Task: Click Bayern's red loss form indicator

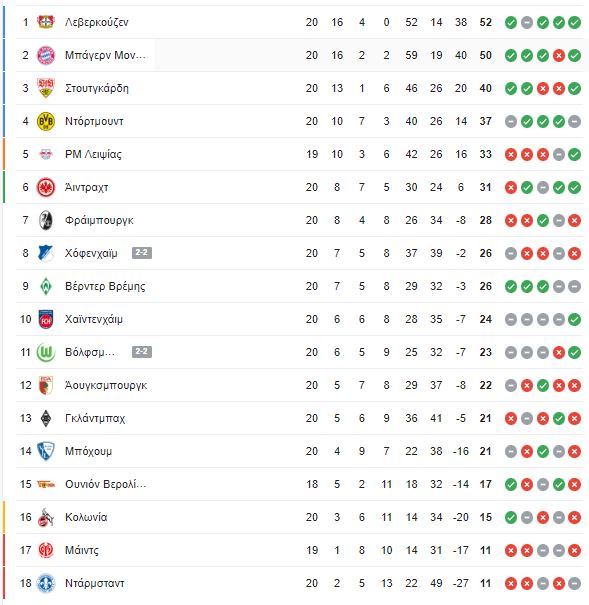Action: pos(559,56)
